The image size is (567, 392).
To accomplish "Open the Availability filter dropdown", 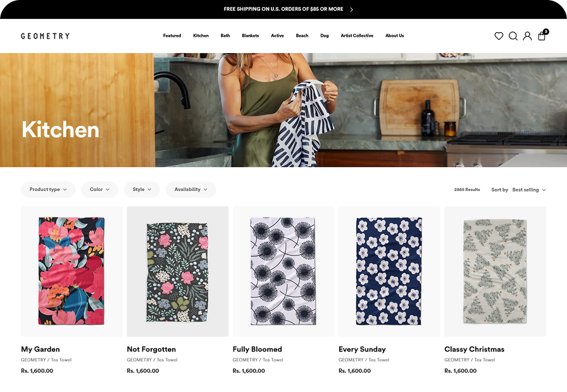I will click(x=190, y=190).
